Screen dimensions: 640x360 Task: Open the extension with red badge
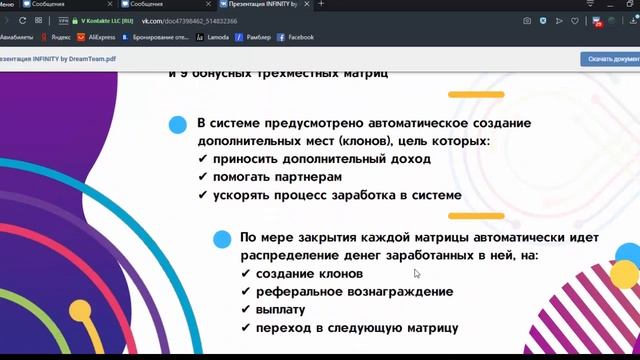(x=597, y=22)
